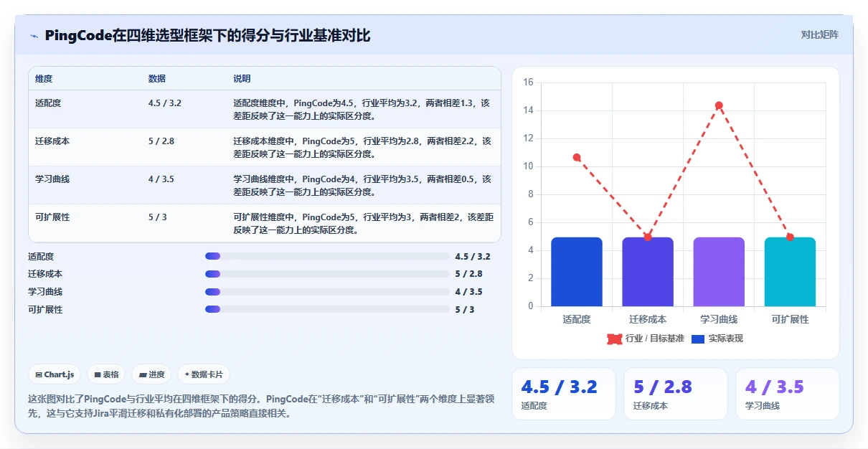Click the table description mentioning 两者相差0.5
868x449 pixels.
tap(362, 185)
